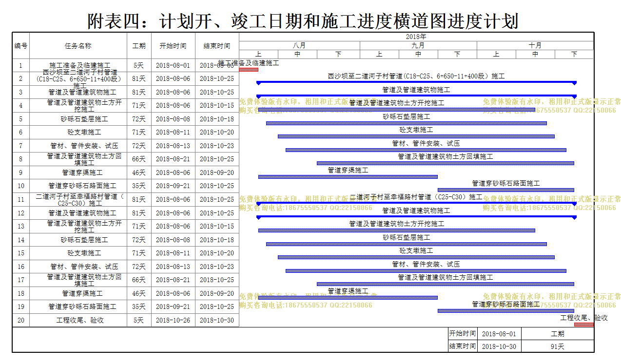Select the 编号 column header
Viewport: 621px width, 364px height.
(21, 46)
